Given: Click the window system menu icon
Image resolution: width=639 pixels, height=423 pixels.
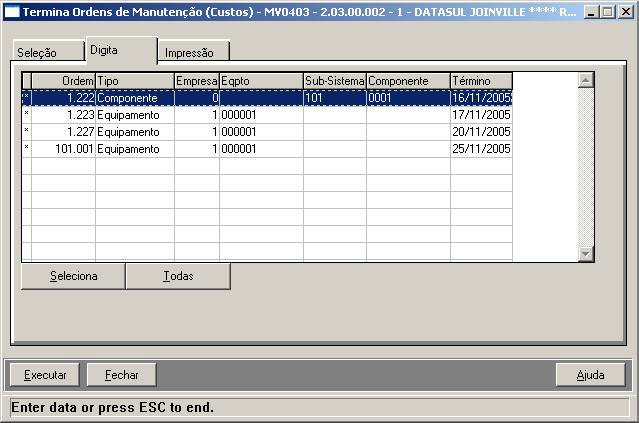Looking at the screenshot, I should click(11, 12).
